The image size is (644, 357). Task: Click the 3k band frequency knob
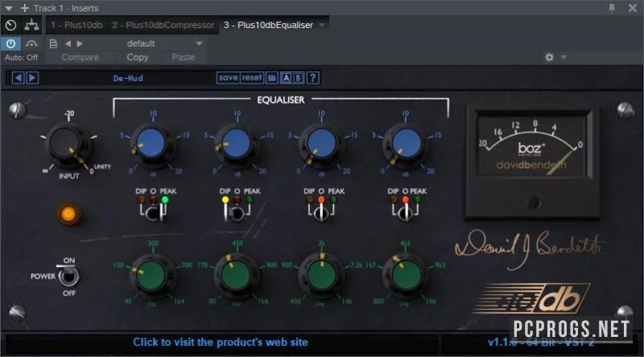coord(320,276)
